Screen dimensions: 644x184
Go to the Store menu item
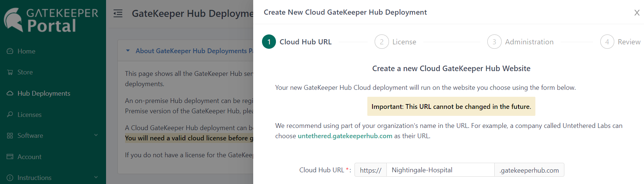tap(25, 72)
